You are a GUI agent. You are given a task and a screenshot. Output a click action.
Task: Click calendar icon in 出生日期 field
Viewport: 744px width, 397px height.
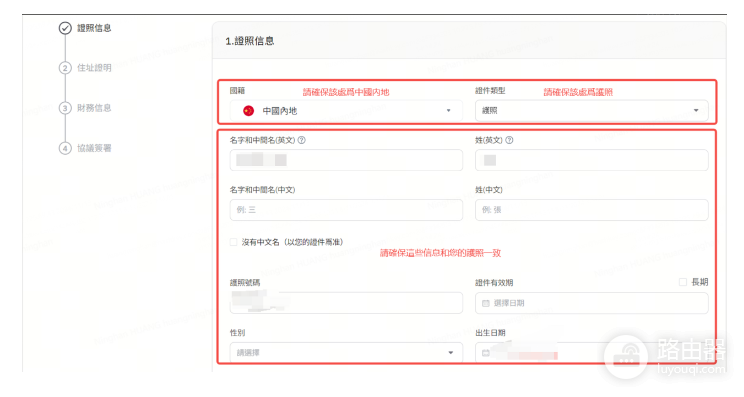485,353
